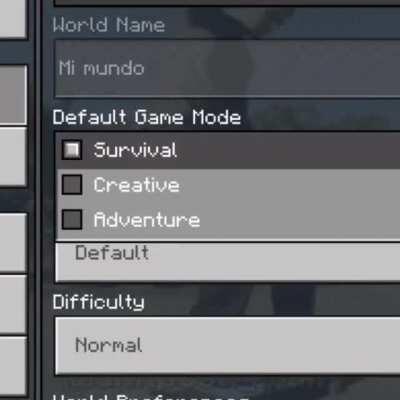Tick the square box next to Creative
Screen dimensions: 400x400
point(72,184)
